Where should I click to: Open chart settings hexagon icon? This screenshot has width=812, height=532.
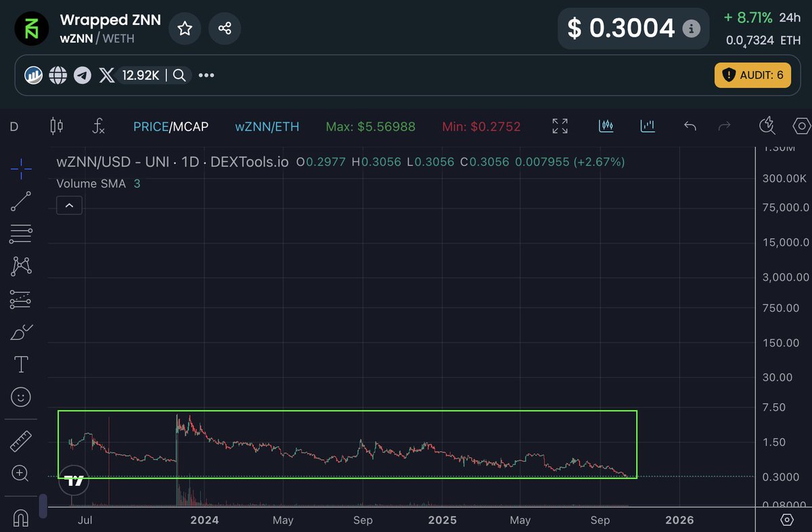pos(802,126)
